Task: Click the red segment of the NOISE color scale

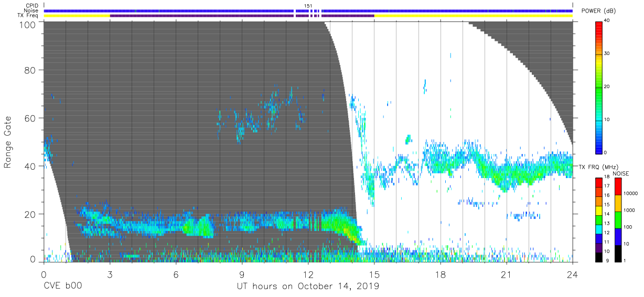Action: 618,186
